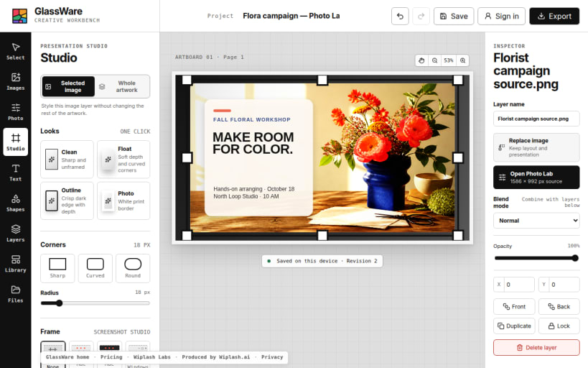Viewport: 588px width, 368px height.
Task: Zoom in the artboard
Action: pos(463,60)
